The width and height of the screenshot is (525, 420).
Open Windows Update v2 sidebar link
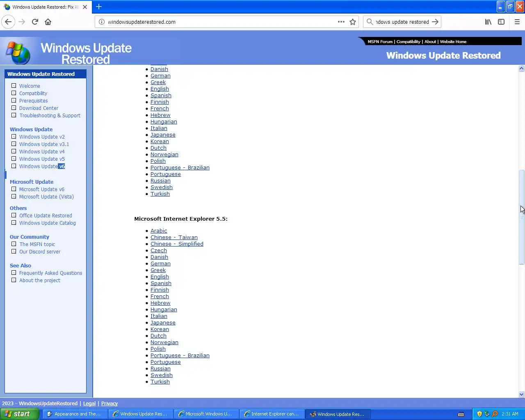pos(42,137)
